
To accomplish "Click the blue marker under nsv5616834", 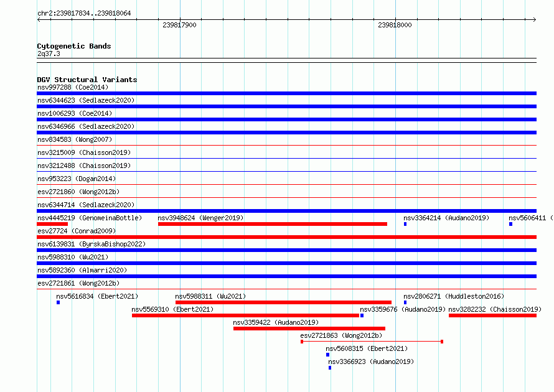I will (59, 302).
